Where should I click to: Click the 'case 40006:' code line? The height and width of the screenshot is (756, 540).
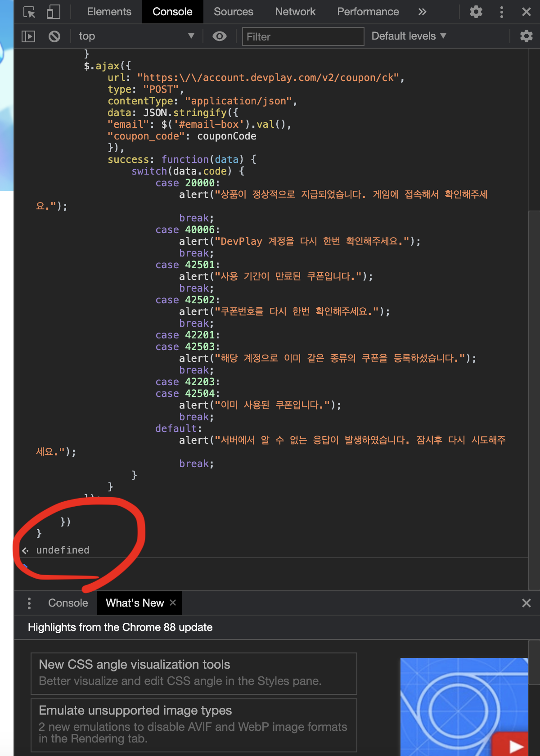click(188, 229)
